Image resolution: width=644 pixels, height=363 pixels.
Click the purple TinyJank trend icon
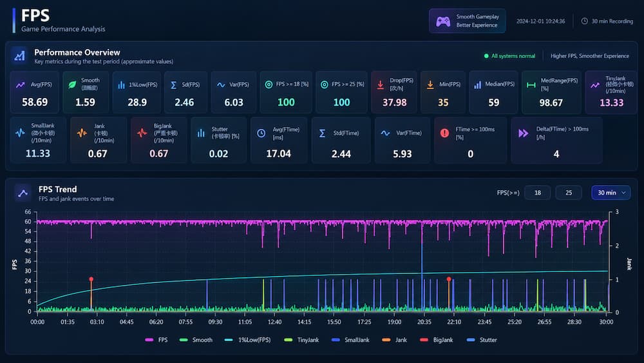[594, 85]
